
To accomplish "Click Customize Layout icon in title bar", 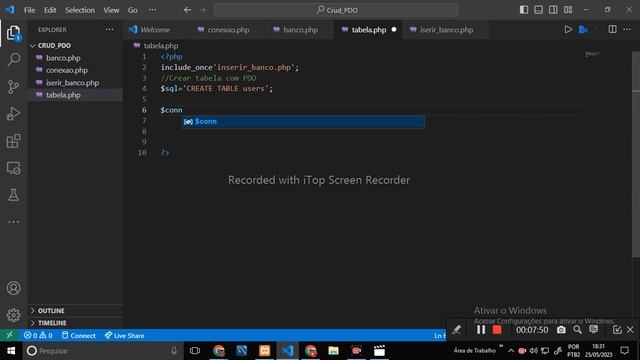I will [568, 10].
